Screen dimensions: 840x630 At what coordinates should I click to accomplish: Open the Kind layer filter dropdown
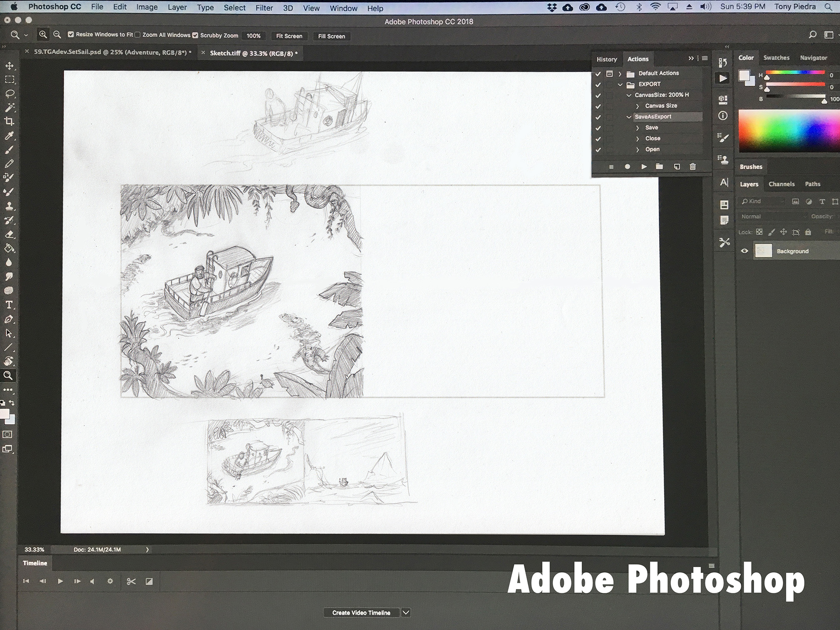point(762,201)
